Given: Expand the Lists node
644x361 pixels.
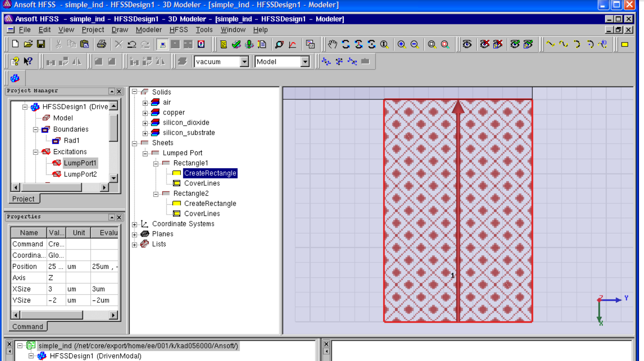Looking at the screenshot, I should (x=134, y=245).
